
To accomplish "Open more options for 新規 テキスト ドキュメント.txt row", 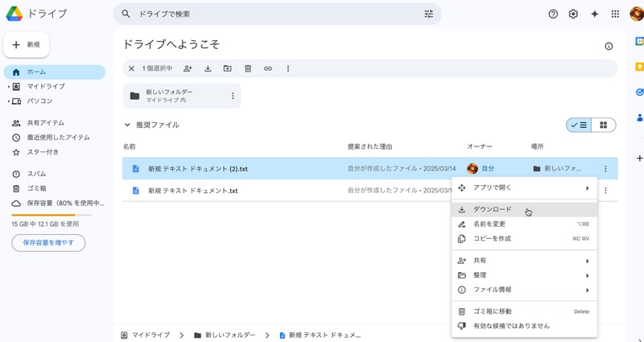I will pyautogui.click(x=605, y=191).
